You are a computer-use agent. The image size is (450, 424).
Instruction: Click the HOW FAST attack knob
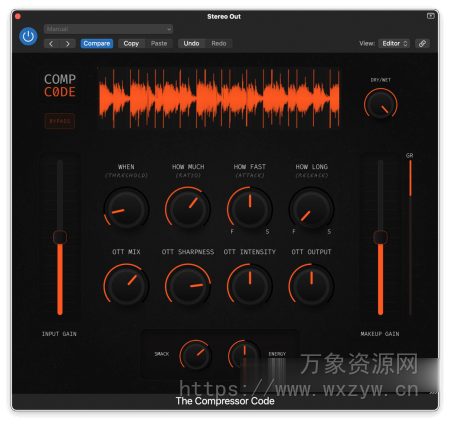250,209
